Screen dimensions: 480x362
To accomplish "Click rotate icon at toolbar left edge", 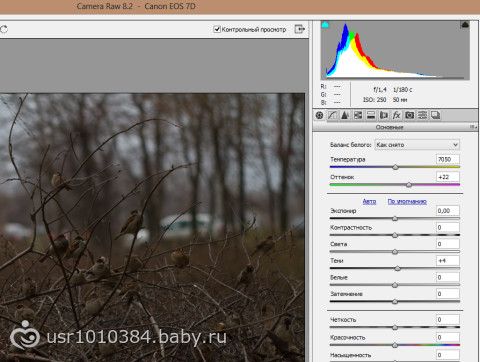I will [4, 29].
